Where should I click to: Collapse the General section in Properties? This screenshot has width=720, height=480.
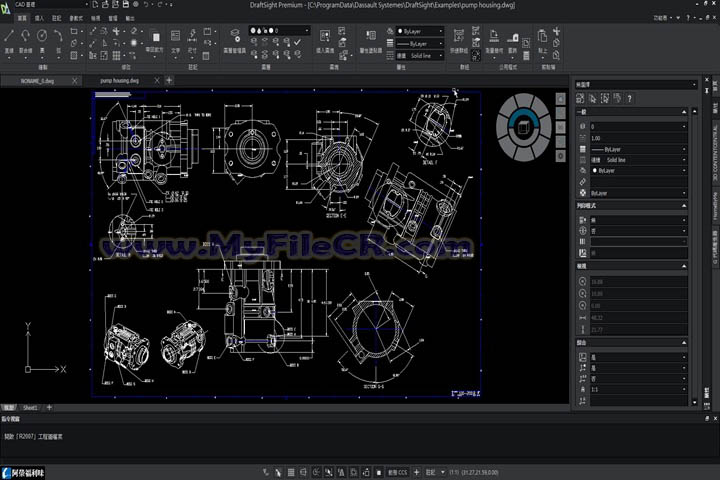point(684,112)
